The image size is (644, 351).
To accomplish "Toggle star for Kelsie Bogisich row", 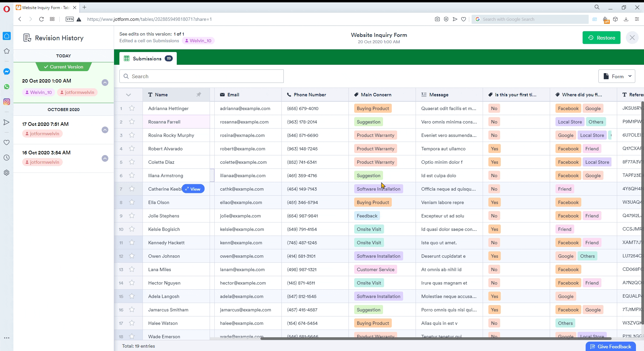I will pyautogui.click(x=132, y=229).
